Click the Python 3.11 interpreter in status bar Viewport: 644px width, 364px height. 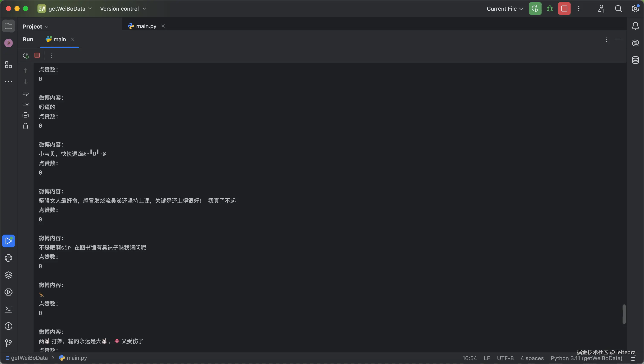coord(586,358)
